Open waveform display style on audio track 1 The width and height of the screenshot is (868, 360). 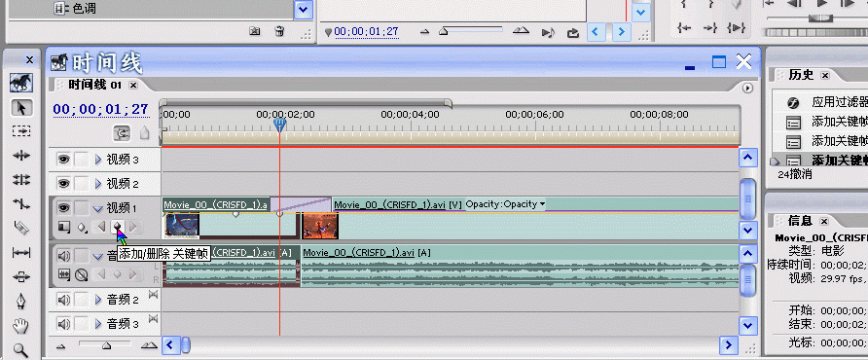64,273
